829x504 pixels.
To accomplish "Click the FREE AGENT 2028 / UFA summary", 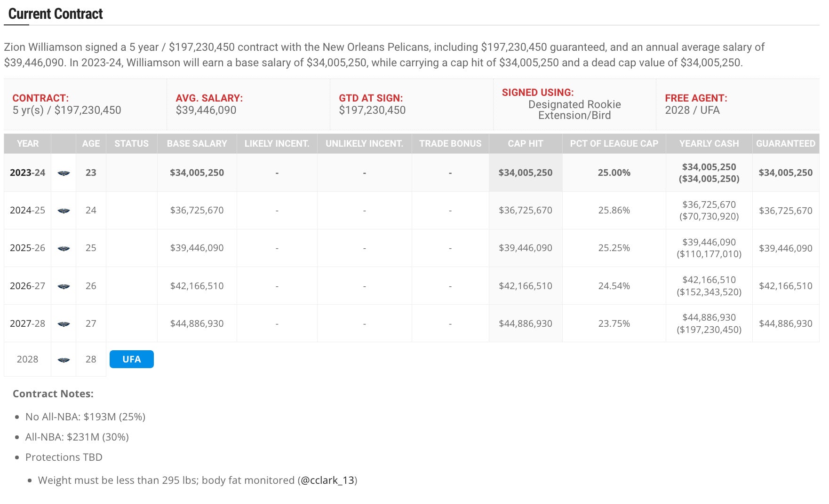I will coord(695,104).
